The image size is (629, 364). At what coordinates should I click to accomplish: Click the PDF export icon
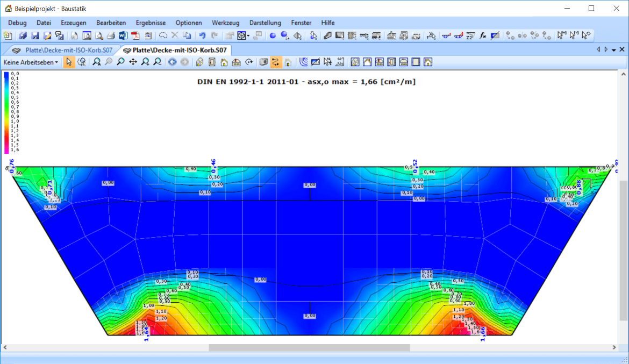pos(135,36)
